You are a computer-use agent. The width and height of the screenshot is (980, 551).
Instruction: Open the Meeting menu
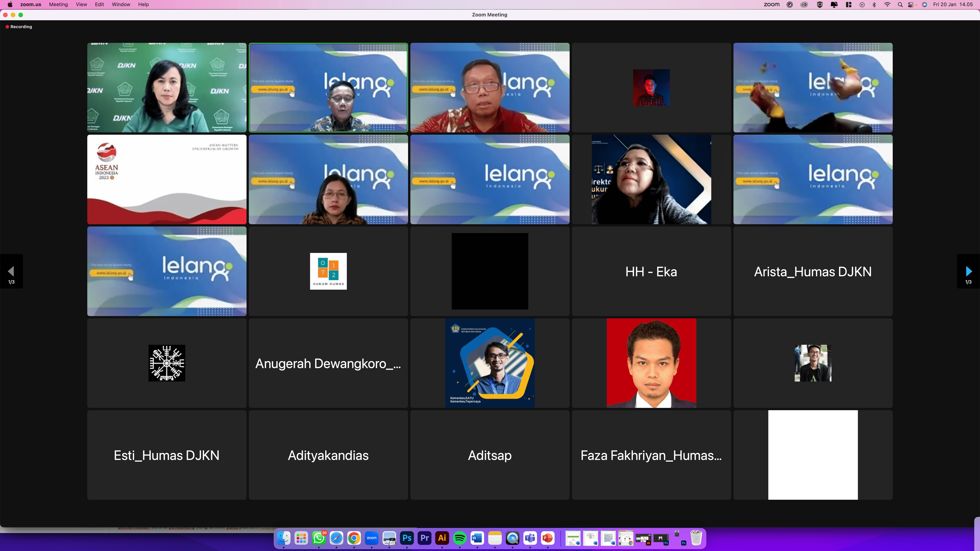[x=58, y=5]
